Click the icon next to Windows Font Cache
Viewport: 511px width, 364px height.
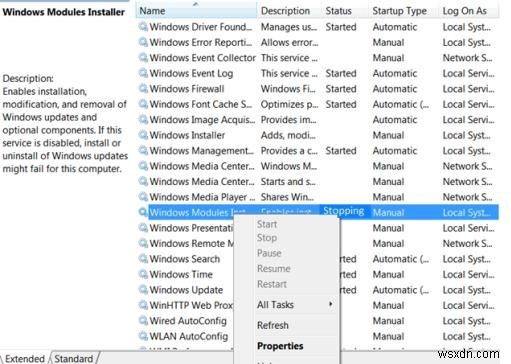(x=143, y=104)
